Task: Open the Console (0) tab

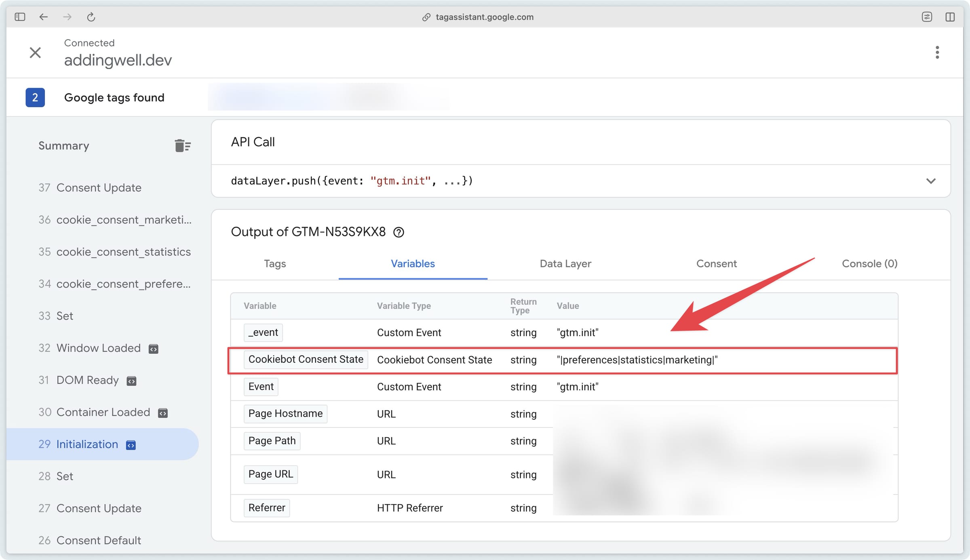Action: (x=869, y=263)
